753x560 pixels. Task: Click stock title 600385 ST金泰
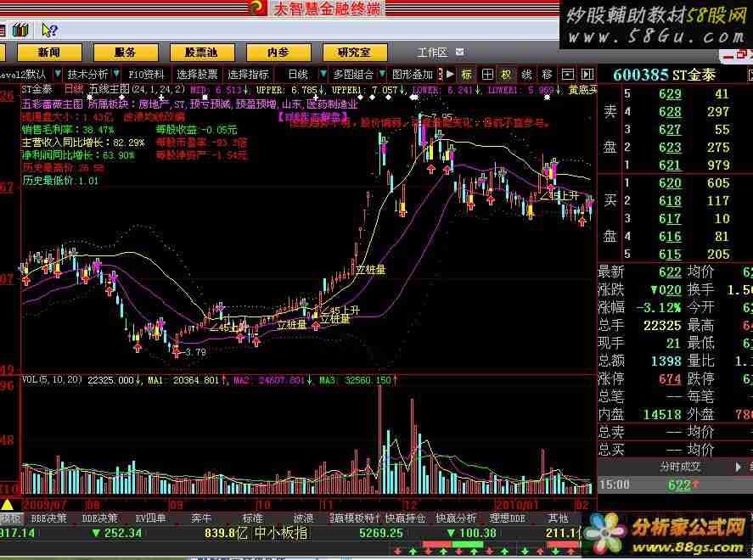(664, 75)
